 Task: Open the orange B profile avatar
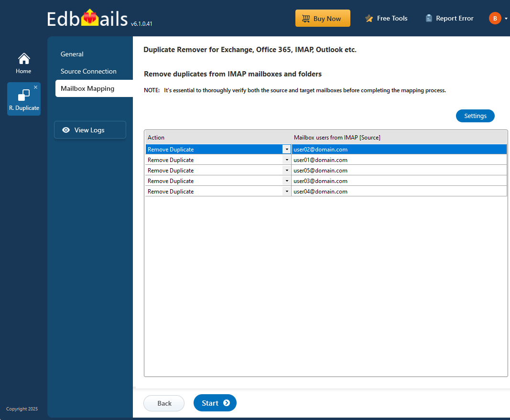[x=495, y=18]
